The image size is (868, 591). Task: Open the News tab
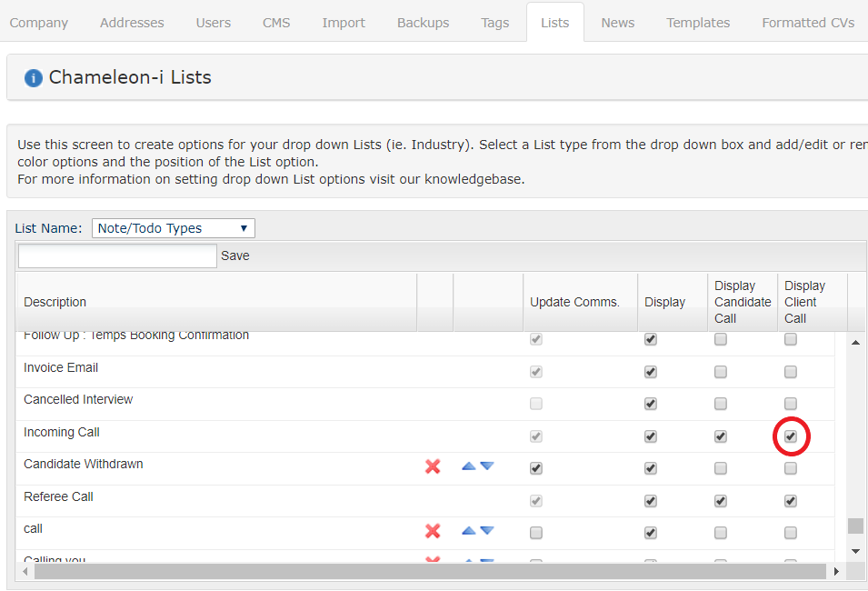coord(618,23)
